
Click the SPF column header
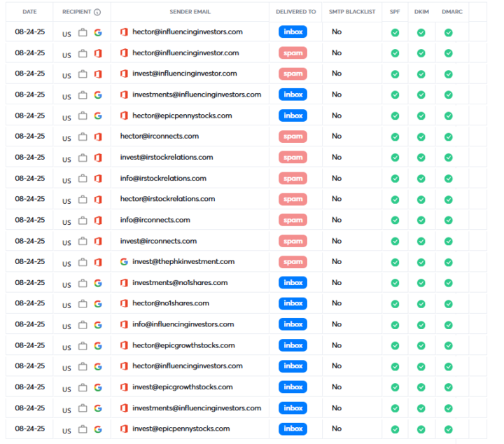click(x=395, y=12)
